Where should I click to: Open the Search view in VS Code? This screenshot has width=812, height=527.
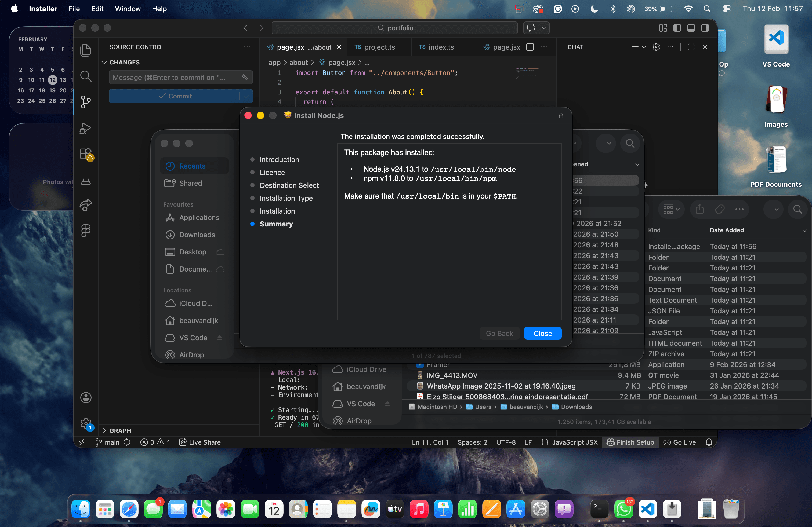click(x=86, y=76)
